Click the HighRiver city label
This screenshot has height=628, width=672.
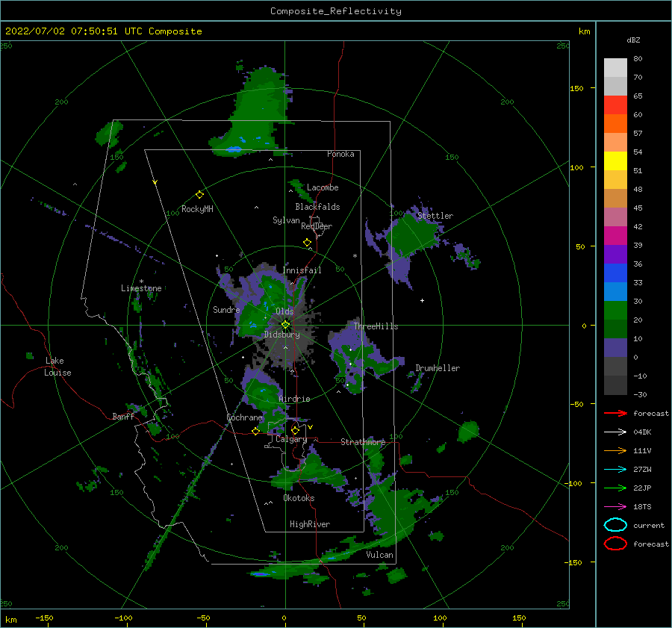tap(310, 524)
